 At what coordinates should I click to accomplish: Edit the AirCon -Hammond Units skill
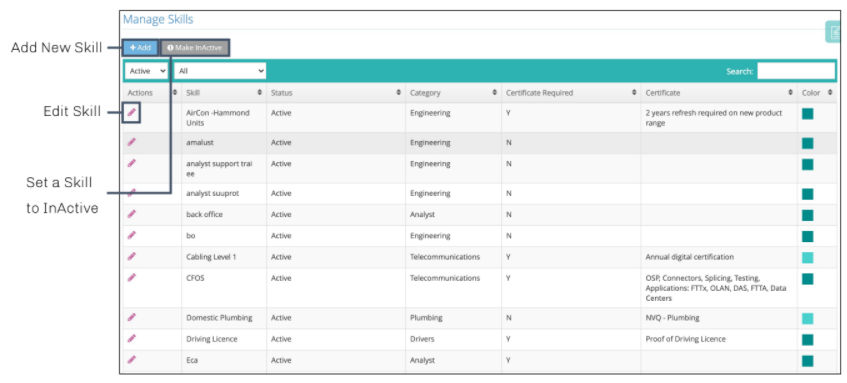pos(132,112)
